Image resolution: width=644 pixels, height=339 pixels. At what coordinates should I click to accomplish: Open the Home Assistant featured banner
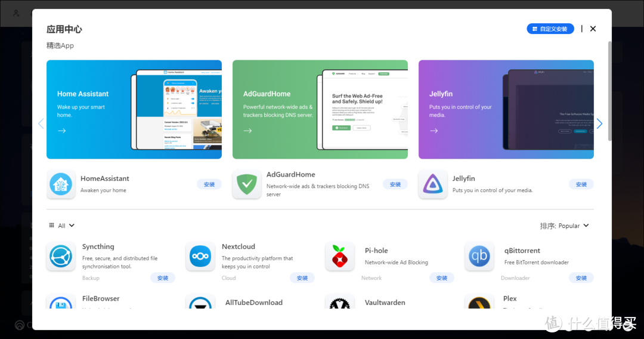134,110
